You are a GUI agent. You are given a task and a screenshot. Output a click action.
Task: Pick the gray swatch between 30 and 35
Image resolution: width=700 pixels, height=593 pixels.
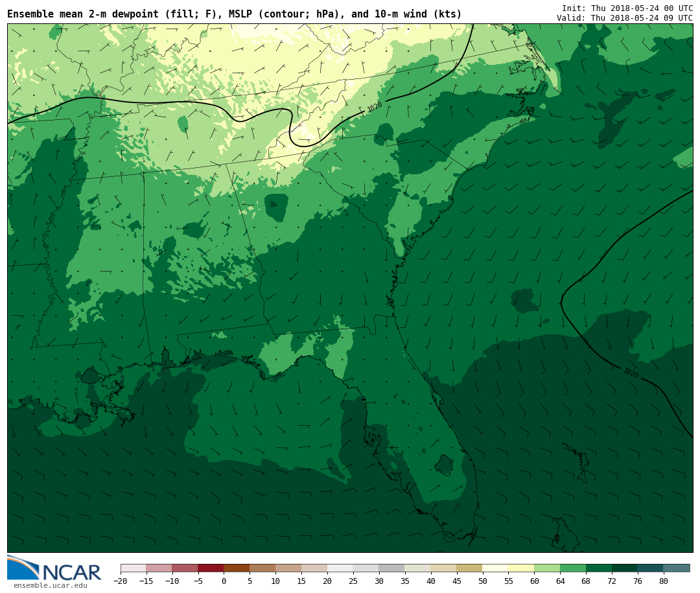(x=391, y=568)
